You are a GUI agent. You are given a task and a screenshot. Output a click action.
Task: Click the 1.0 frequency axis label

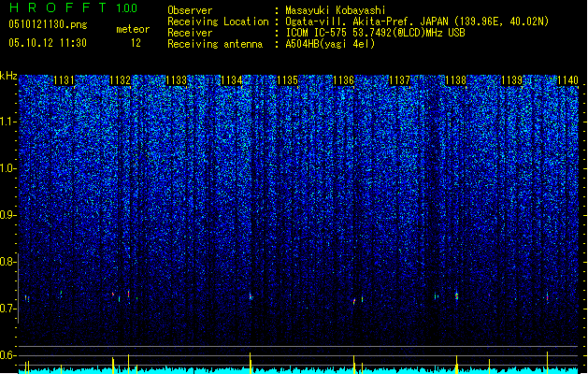click(x=8, y=168)
